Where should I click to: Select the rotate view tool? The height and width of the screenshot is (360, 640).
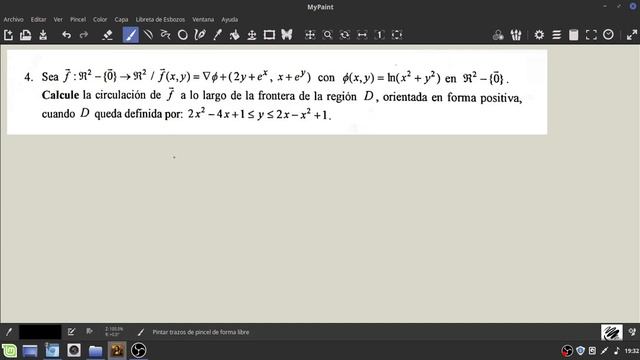pos(345,35)
